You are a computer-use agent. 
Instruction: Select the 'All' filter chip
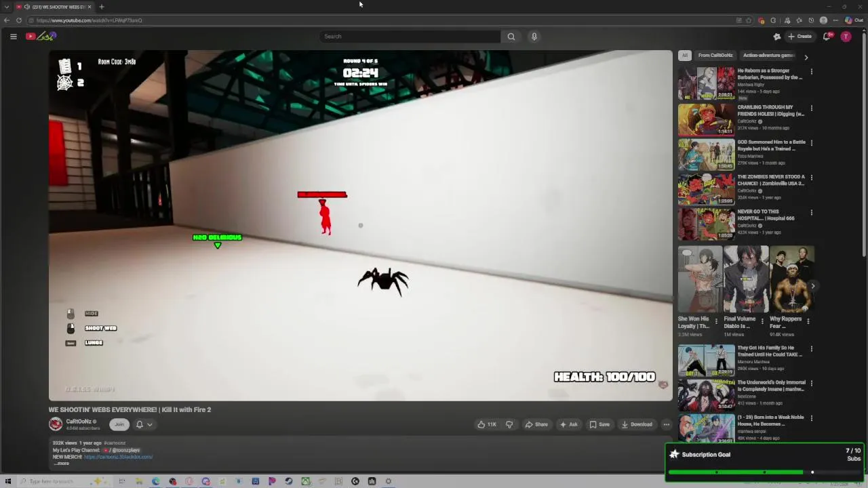click(x=685, y=56)
